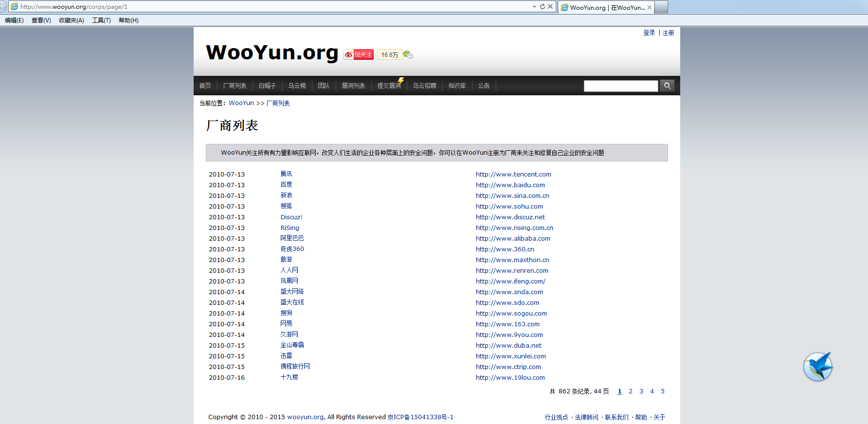Go to pagination page 5

tap(663, 391)
